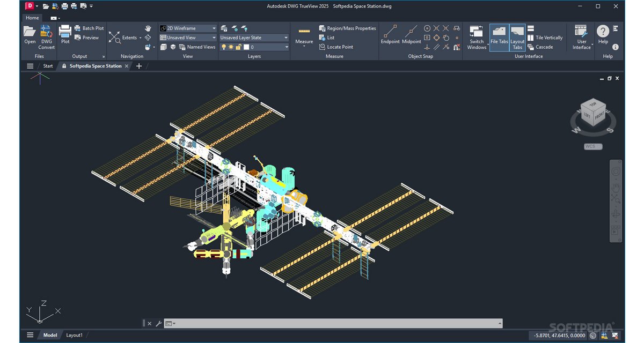Screen dimensions: 644x343
Task: Click the layer color swatch in Layers panel
Action: [247, 47]
